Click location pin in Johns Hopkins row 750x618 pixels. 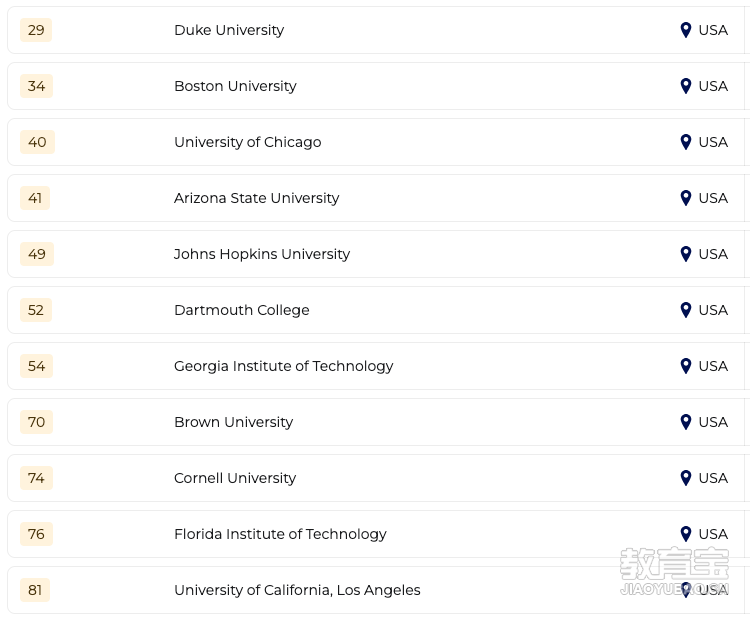(x=685, y=254)
